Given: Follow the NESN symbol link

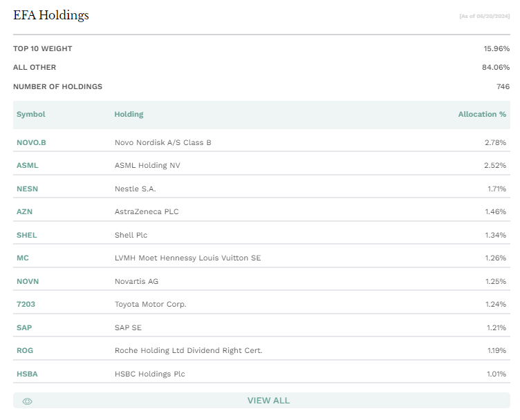Looking at the screenshot, I should [x=27, y=189].
